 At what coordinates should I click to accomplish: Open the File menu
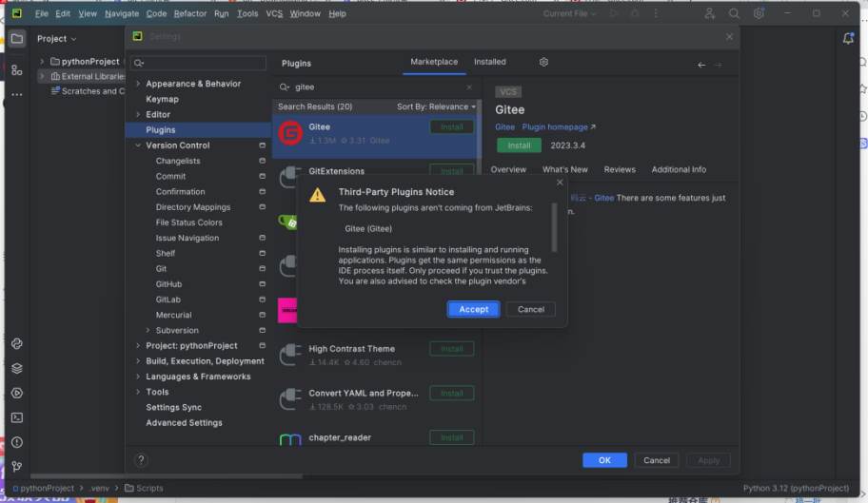point(42,14)
